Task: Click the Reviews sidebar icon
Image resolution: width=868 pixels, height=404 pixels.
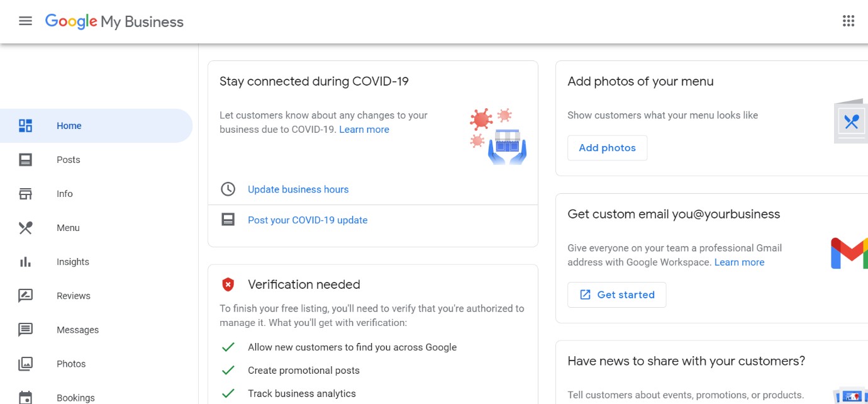Action: [x=25, y=296]
